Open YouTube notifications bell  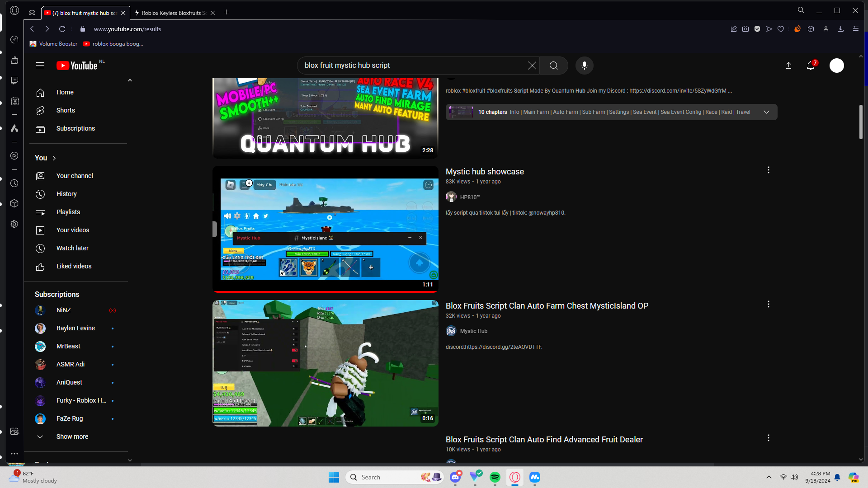[x=811, y=66]
